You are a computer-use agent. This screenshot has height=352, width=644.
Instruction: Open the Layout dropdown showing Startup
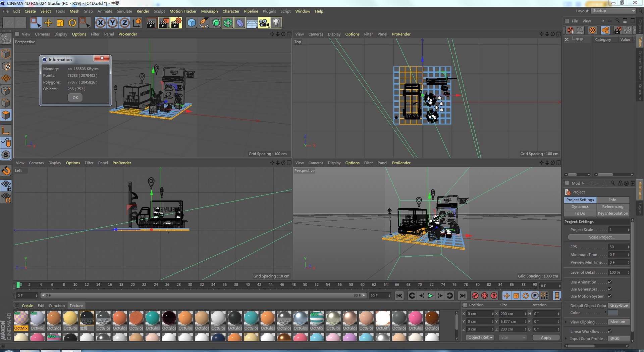[613, 11]
